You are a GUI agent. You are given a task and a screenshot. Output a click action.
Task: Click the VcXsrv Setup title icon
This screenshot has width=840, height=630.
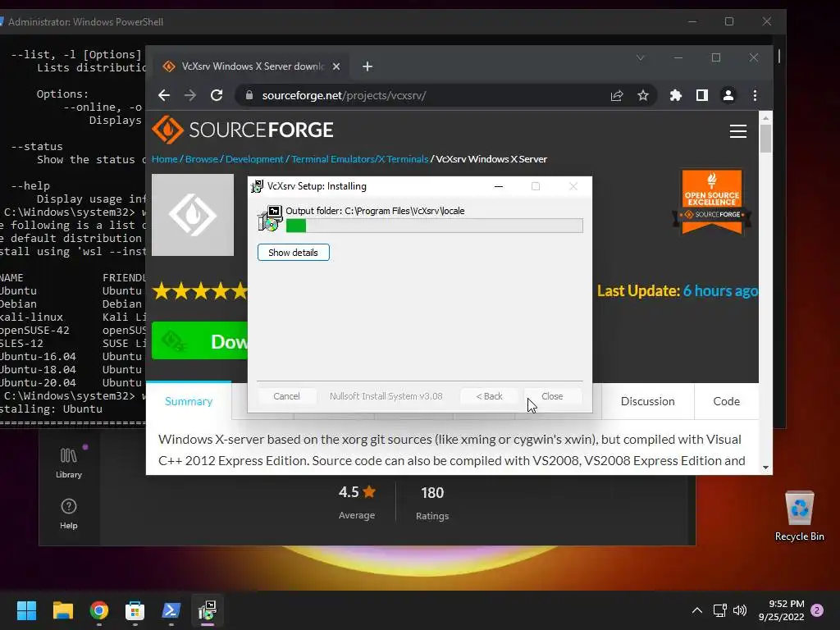click(x=257, y=186)
